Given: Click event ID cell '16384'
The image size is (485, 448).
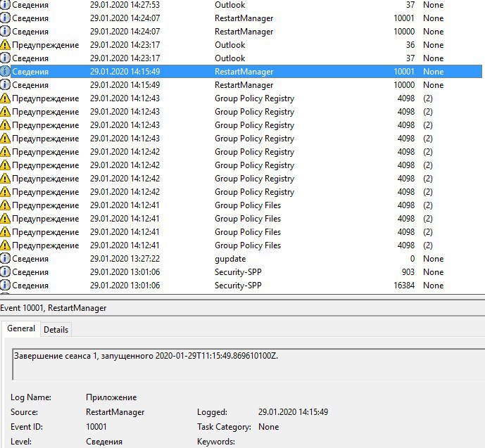Looking at the screenshot, I should [404, 286].
